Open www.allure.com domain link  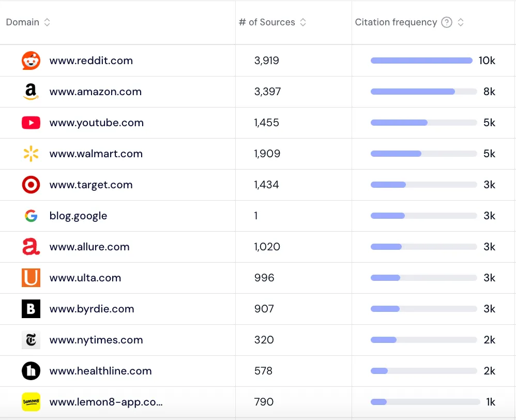tap(89, 247)
